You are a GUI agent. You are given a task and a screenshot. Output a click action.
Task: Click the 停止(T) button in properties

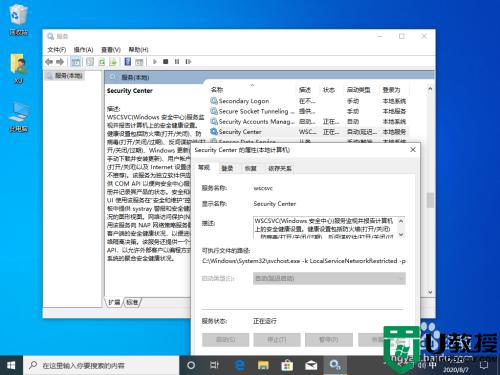[x=277, y=340]
